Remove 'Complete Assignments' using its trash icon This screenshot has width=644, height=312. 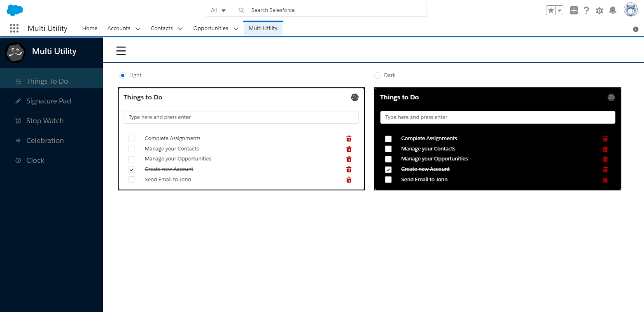pyautogui.click(x=348, y=138)
